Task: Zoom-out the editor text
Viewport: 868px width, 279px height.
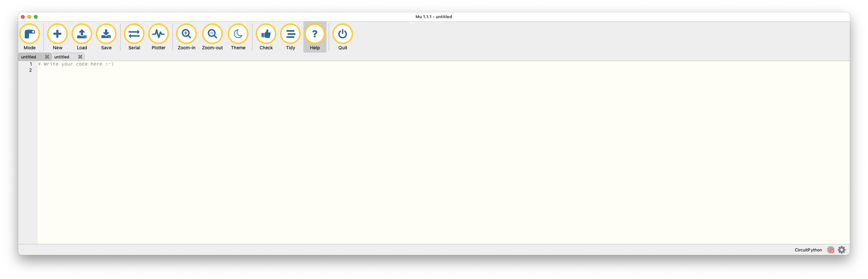Action: (212, 37)
